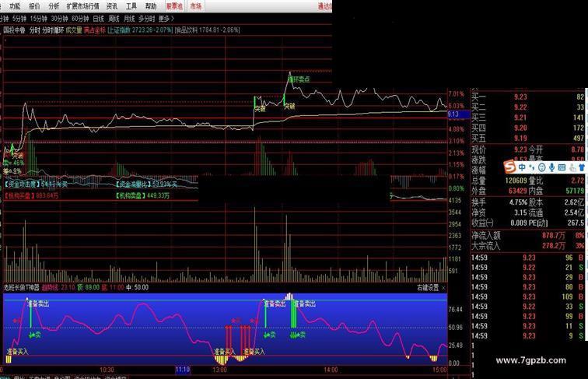Open the 帮助 menu
The height and width of the screenshot is (379, 588).
[151, 6]
